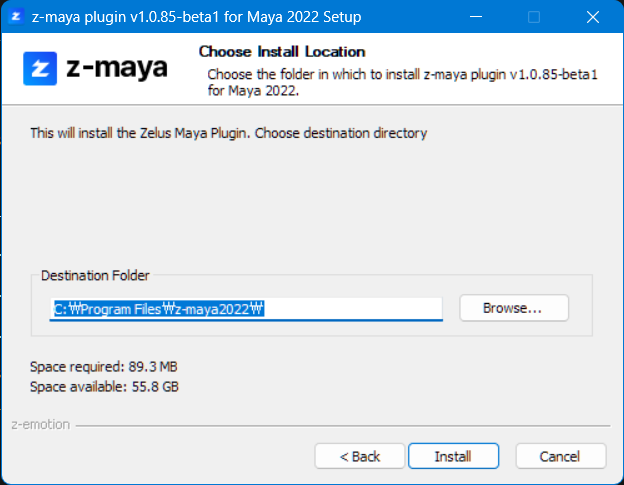Click the Space required 89.3 MB text

104,367
